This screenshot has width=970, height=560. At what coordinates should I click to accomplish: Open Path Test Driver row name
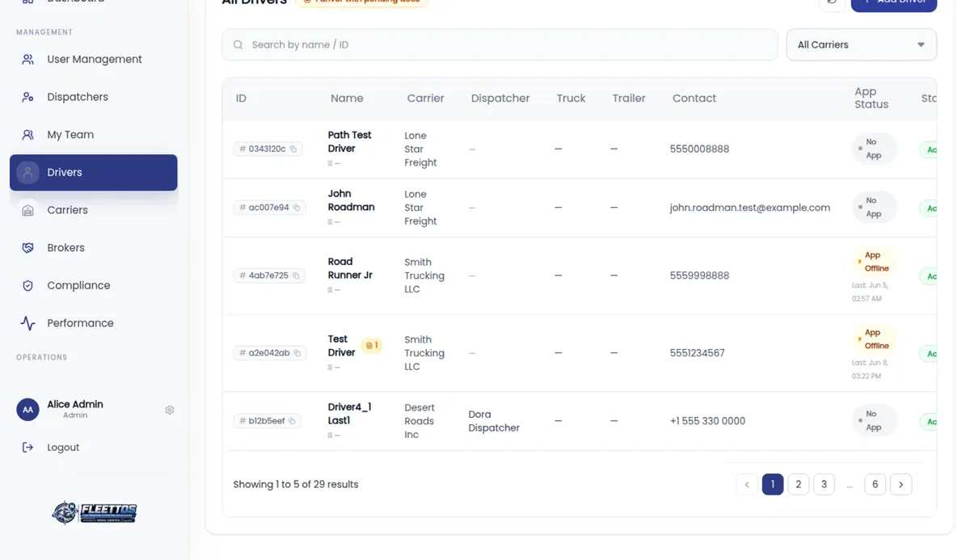click(x=349, y=141)
